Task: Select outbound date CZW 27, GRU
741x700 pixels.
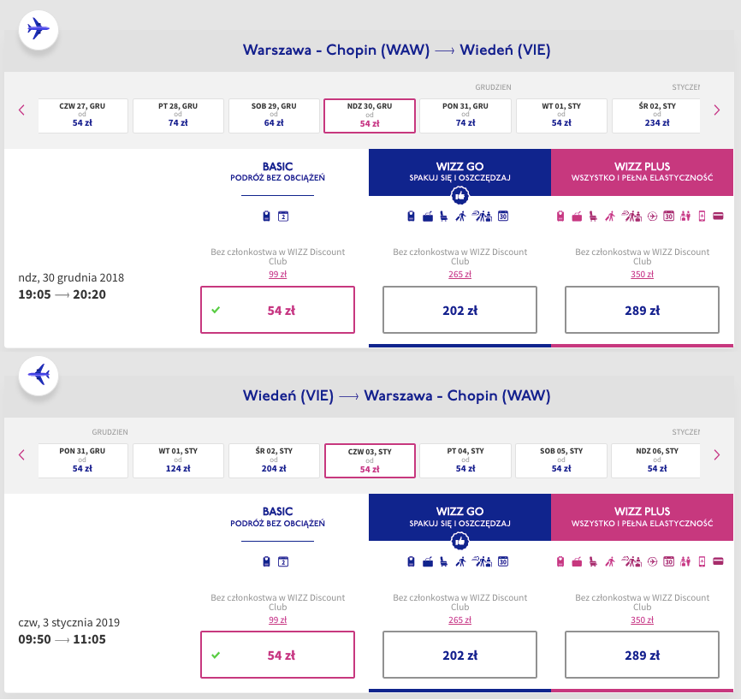Action: (x=83, y=116)
